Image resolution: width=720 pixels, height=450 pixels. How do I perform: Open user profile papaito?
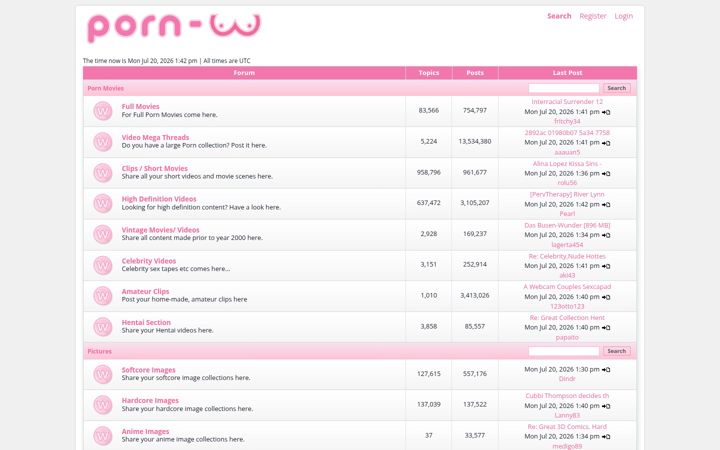click(567, 338)
